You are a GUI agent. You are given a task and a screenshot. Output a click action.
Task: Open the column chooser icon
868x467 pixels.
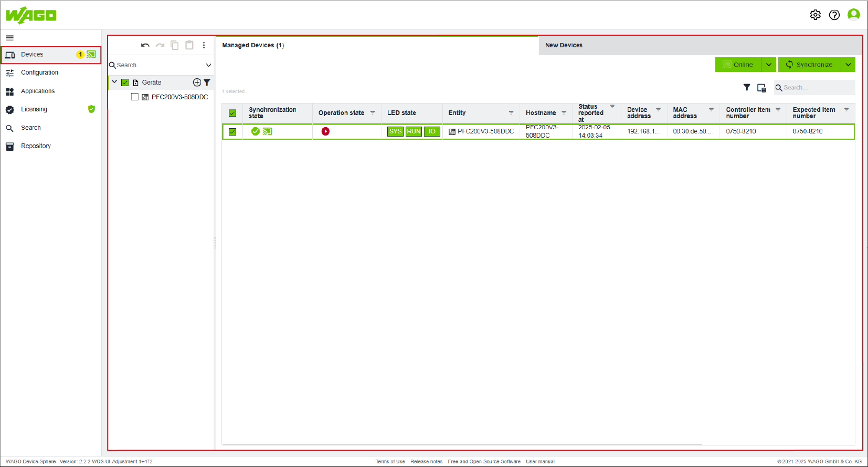(x=761, y=88)
